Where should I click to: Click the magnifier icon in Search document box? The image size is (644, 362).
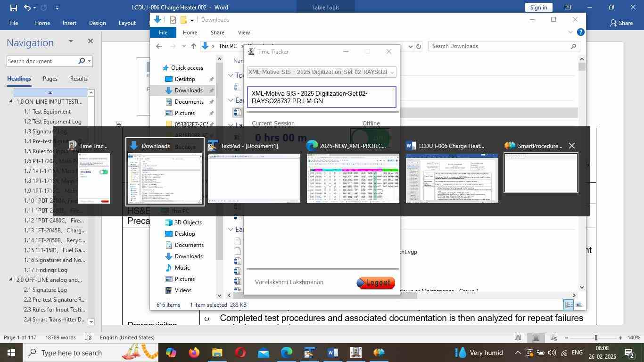pyautogui.click(x=82, y=61)
